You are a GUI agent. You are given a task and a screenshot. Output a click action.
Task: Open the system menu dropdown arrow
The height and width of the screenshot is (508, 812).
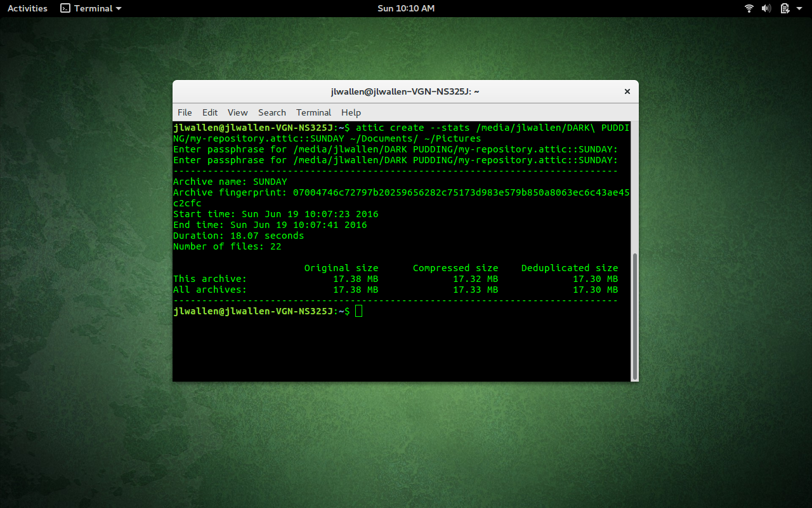click(x=799, y=8)
